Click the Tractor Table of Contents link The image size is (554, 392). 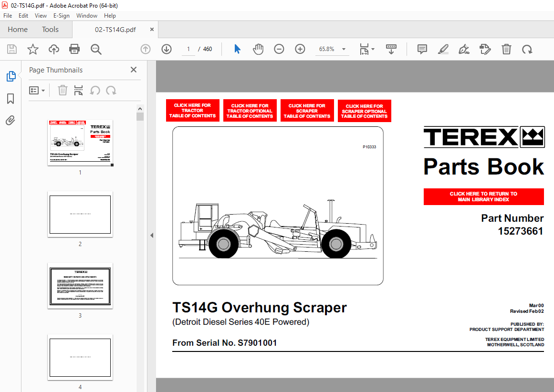(193, 111)
